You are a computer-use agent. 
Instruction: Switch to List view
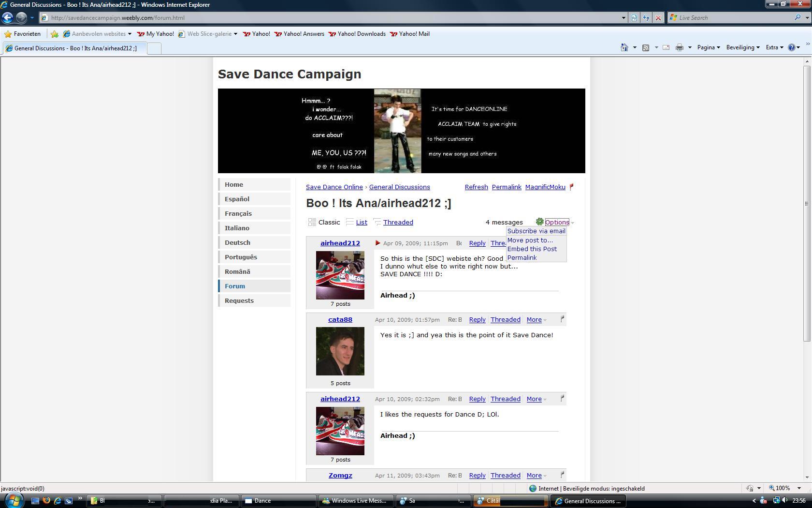pyautogui.click(x=361, y=223)
